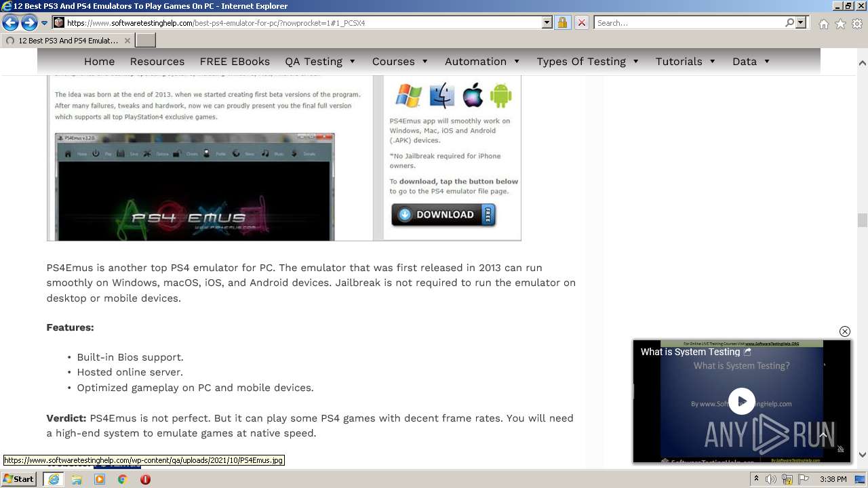Click the address bar URL field

[x=303, y=22]
